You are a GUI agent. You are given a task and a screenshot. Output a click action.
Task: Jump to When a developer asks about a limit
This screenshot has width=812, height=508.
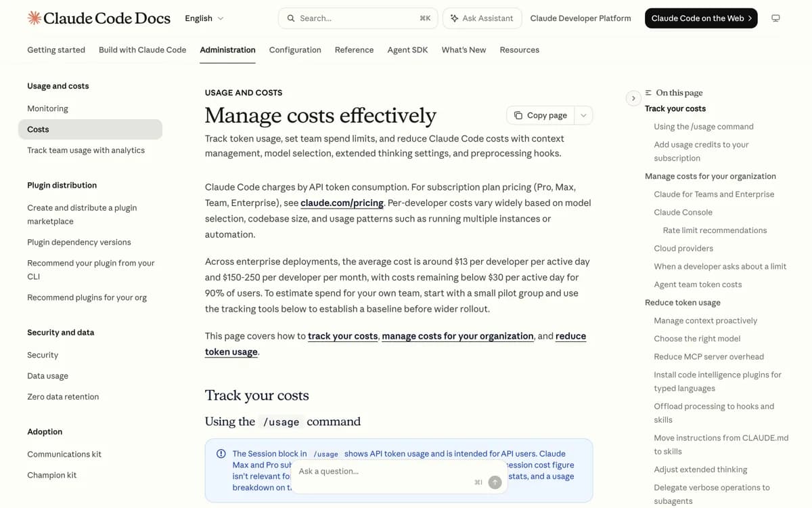tap(720, 266)
